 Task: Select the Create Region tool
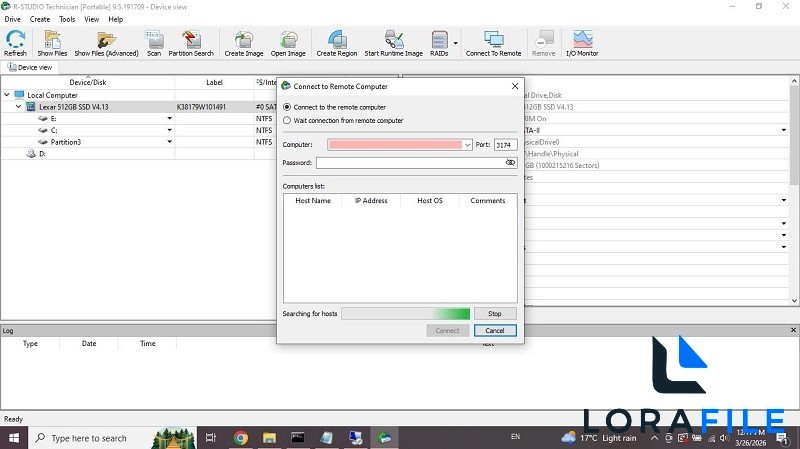337,43
